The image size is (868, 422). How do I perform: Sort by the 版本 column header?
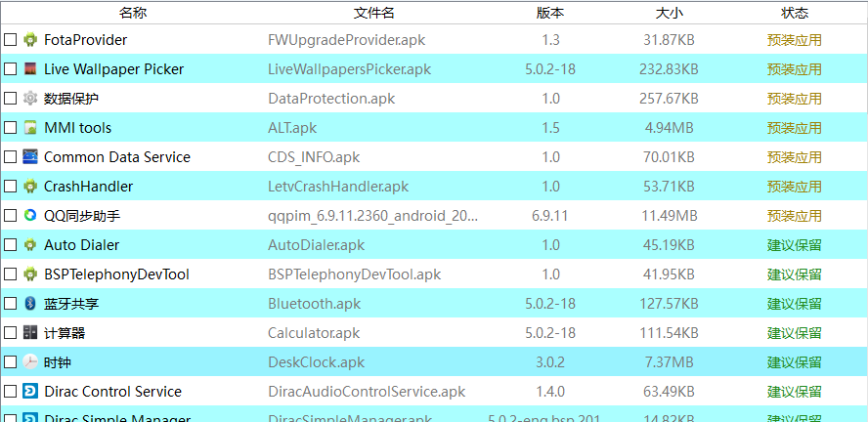550,13
